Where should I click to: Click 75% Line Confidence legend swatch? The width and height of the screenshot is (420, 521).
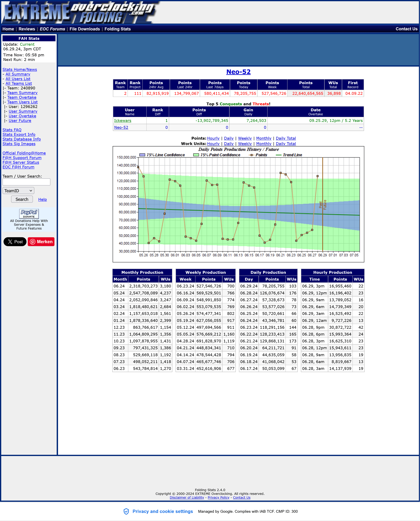(x=142, y=155)
